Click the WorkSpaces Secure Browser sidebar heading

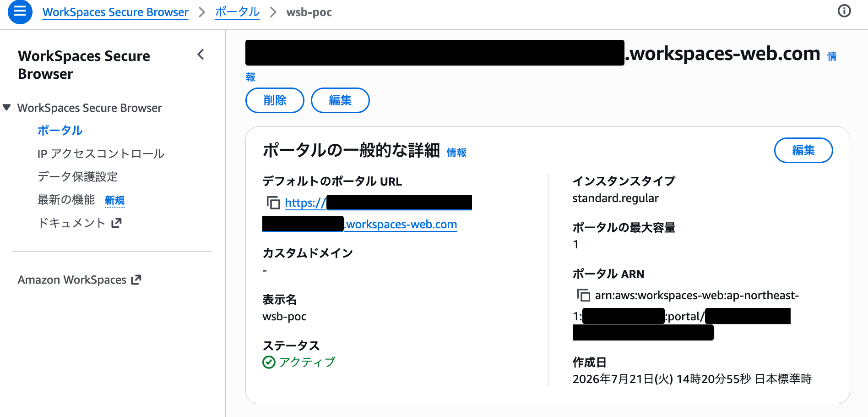pyautogui.click(x=84, y=65)
